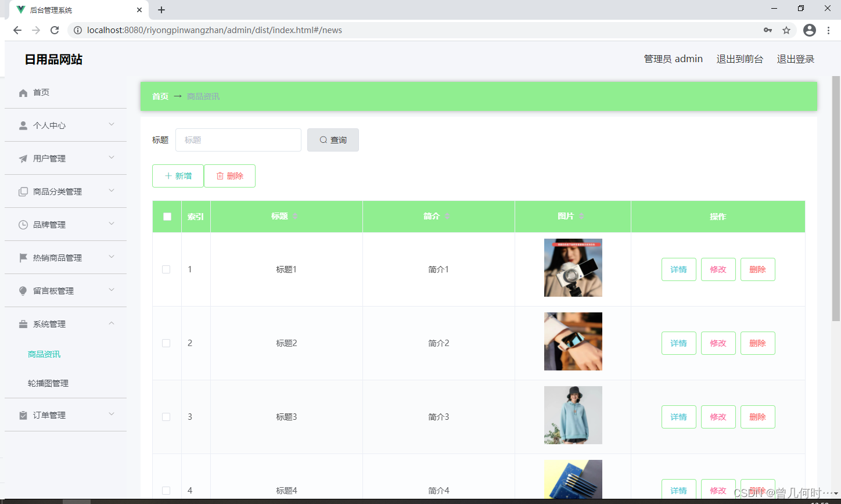The height and width of the screenshot is (504, 841).
Task: Click the 新增 add button
Action: pos(178,176)
